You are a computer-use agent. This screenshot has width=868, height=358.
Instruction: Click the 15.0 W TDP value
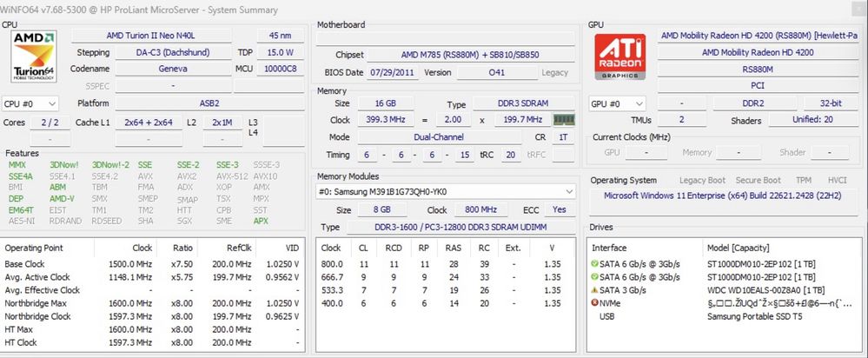280,52
